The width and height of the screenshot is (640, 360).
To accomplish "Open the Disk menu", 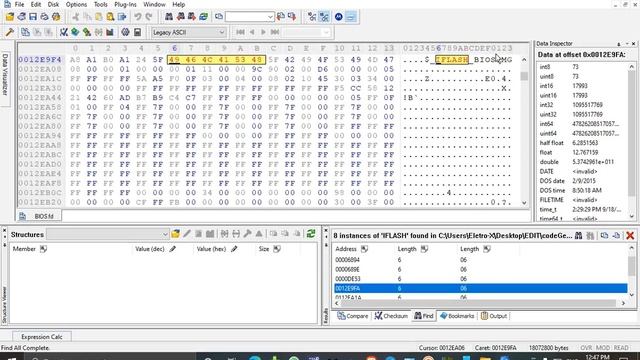I will click(53, 4).
